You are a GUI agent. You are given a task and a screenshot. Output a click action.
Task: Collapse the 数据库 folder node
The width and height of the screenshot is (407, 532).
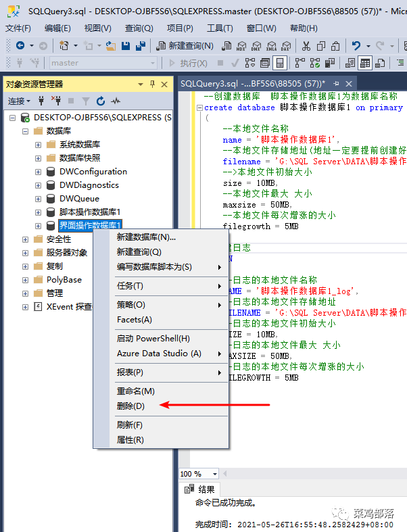click(26, 131)
